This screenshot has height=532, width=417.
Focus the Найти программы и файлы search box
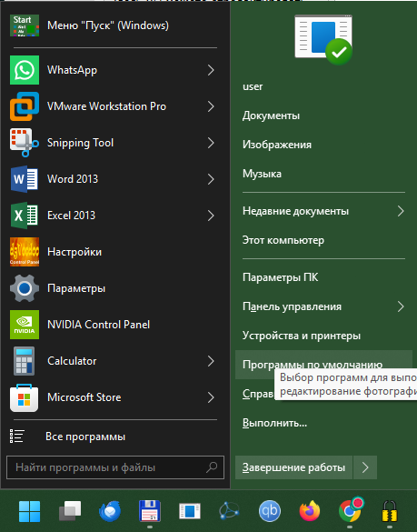(x=115, y=467)
